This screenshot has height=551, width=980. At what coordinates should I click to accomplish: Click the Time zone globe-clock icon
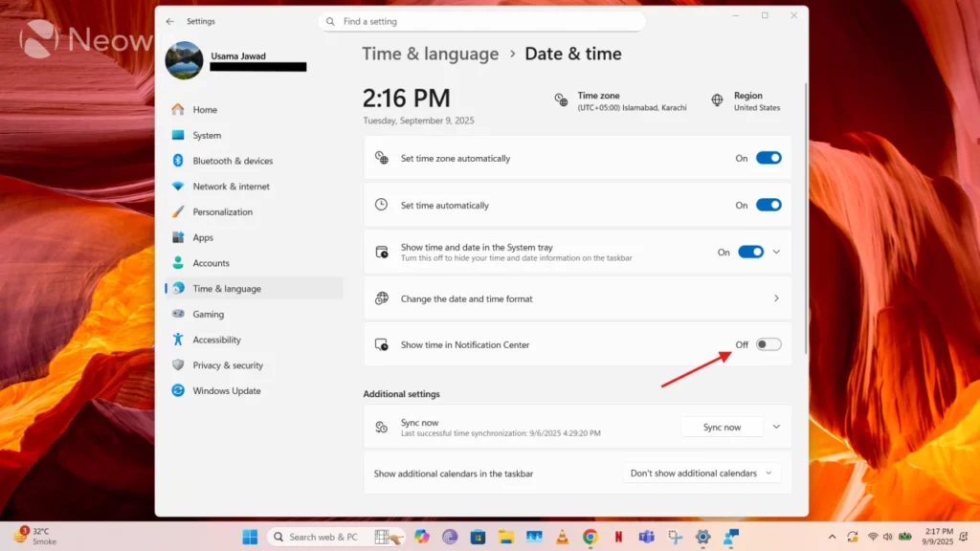561,100
